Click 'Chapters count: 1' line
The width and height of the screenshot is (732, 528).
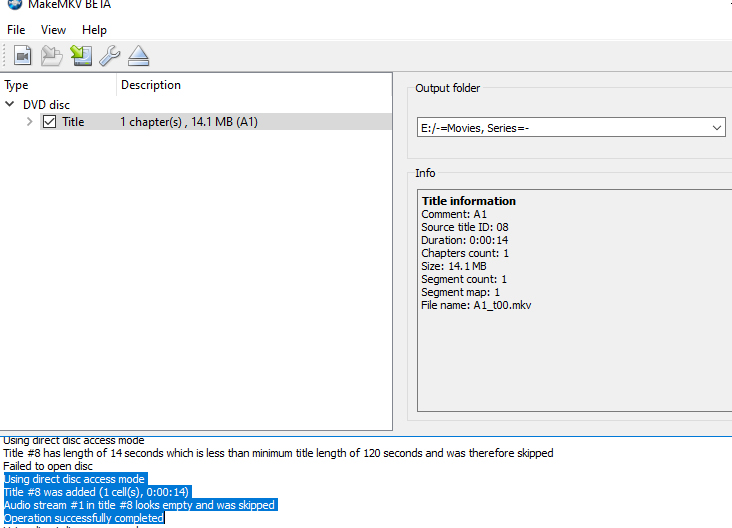[x=465, y=253]
